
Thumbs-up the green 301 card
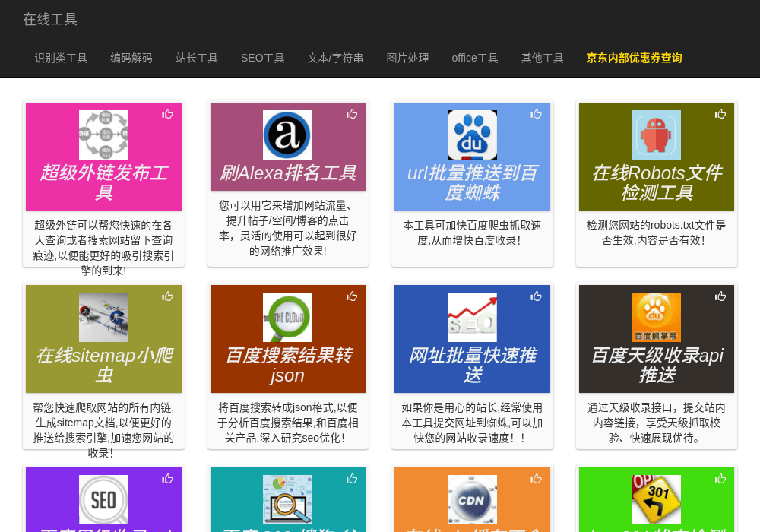pos(720,479)
